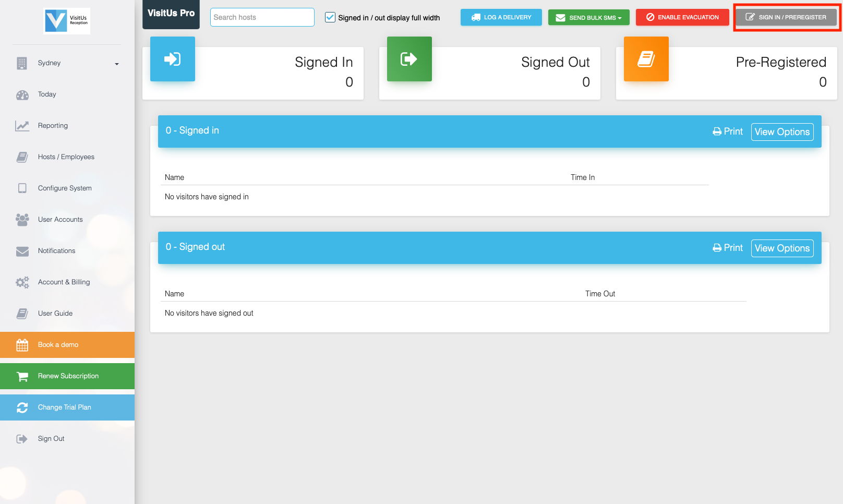Viewport: 843px width, 504px height.
Task: Click Sign In / Preregister label
Action: pos(792,17)
